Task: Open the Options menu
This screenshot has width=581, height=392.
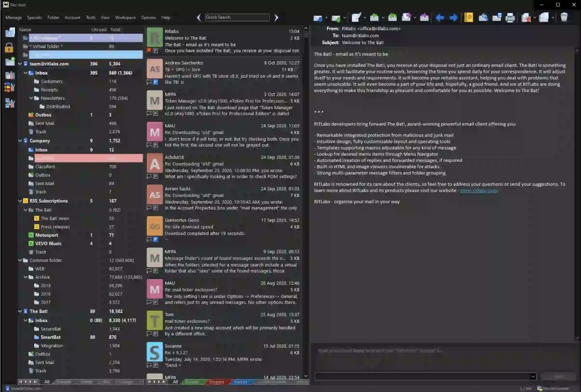Action: coord(148,18)
